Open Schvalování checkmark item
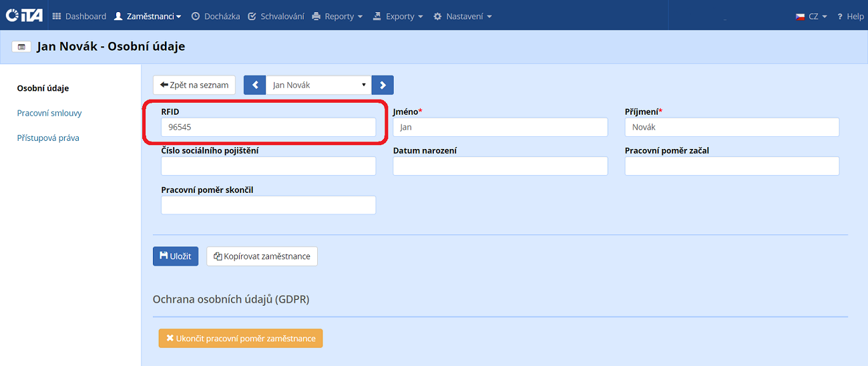 point(276,16)
